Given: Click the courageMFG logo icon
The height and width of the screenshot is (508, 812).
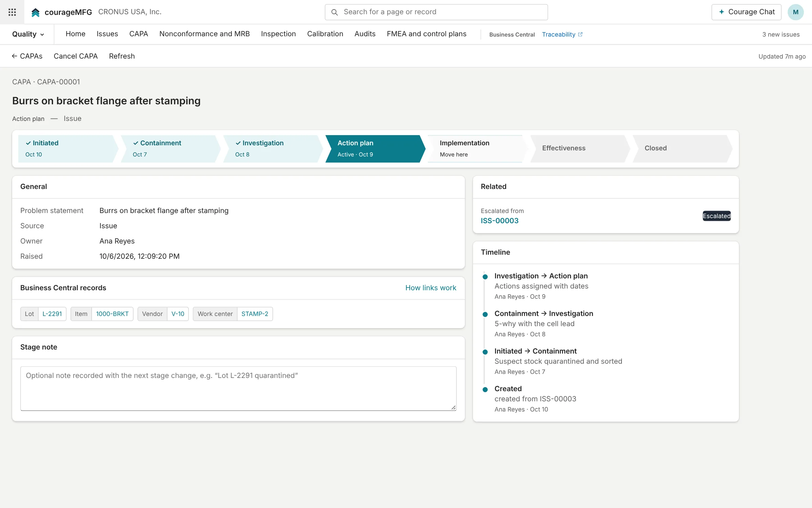Looking at the screenshot, I should [x=36, y=13].
